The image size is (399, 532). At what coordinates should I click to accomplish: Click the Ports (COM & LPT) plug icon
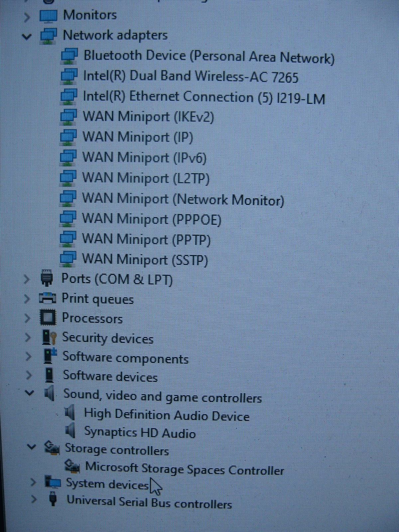[47, 278]
